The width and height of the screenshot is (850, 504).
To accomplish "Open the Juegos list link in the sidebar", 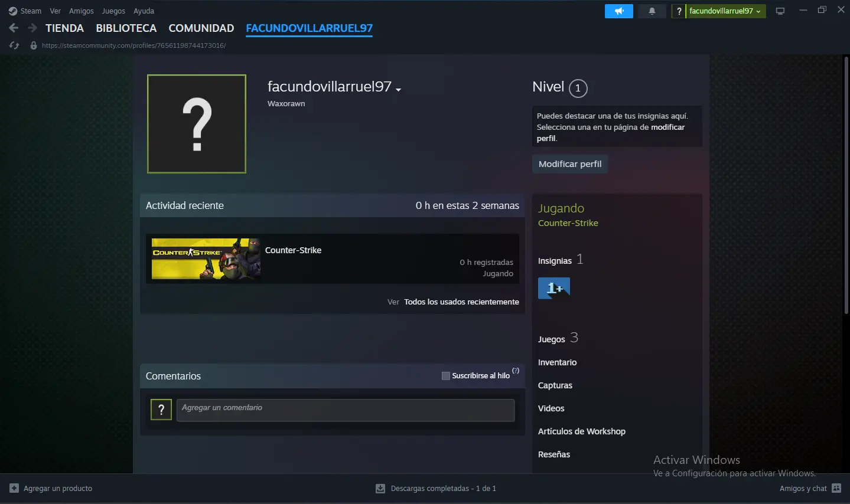I will (552, 339).
